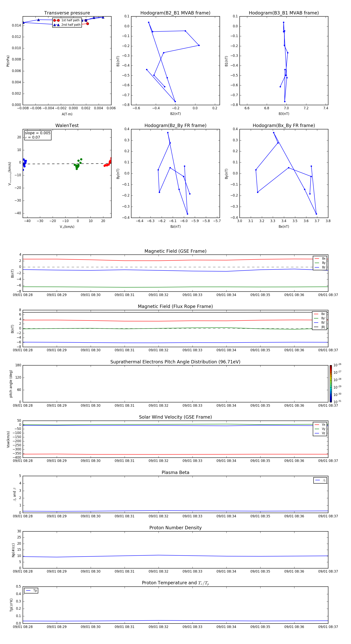Image resolution: width=351 pixels, height=644 pixels.
Task: Click the 'Bx(nT)' x-axis label
Action: pyautogui.click(x=284, y=227)
